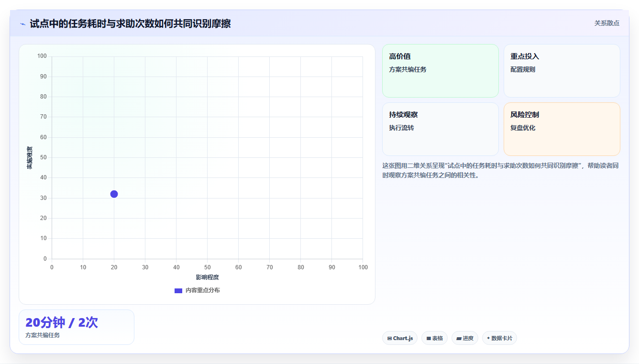Image resolution: width=639 pixels, height=364 pixels.
Task: Click the 高价值 card heading
Action: click(400, 56)
